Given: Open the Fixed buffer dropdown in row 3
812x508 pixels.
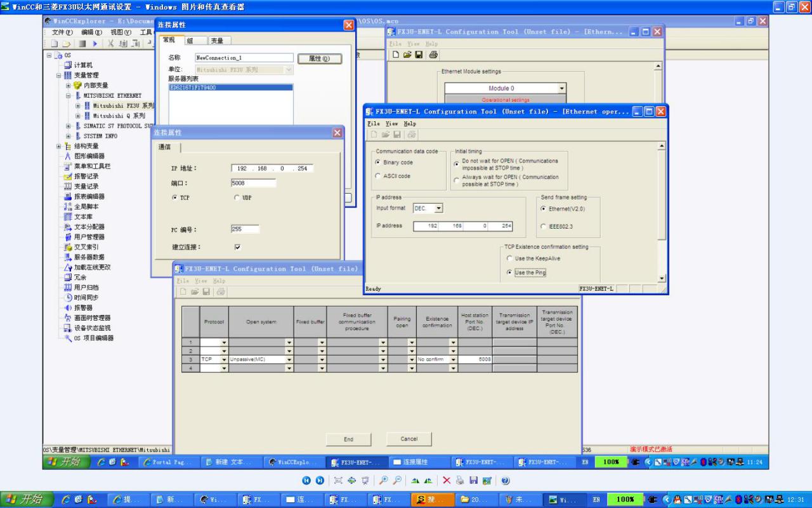Looking at the screenshot, I should 322,359.
